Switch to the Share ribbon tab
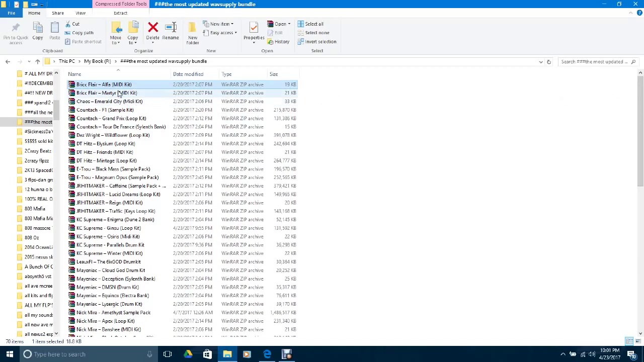This screenshot has width=644, height=362. coord(57,13)
